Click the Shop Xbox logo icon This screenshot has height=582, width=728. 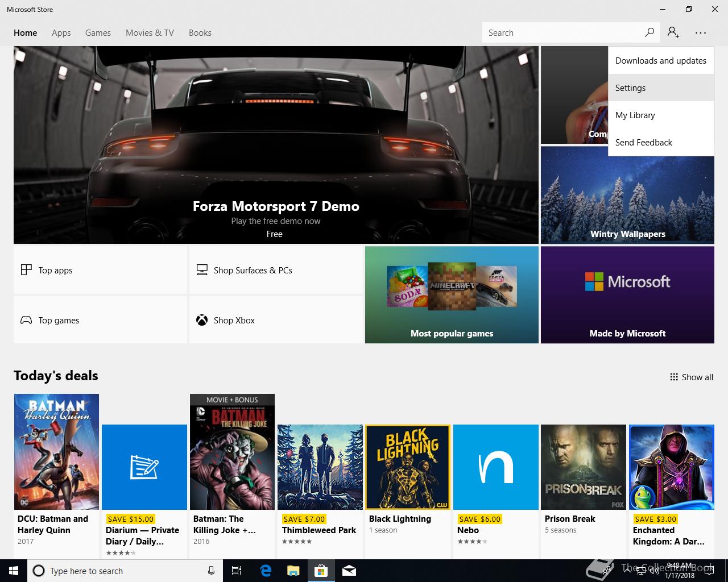click(202, 320)
